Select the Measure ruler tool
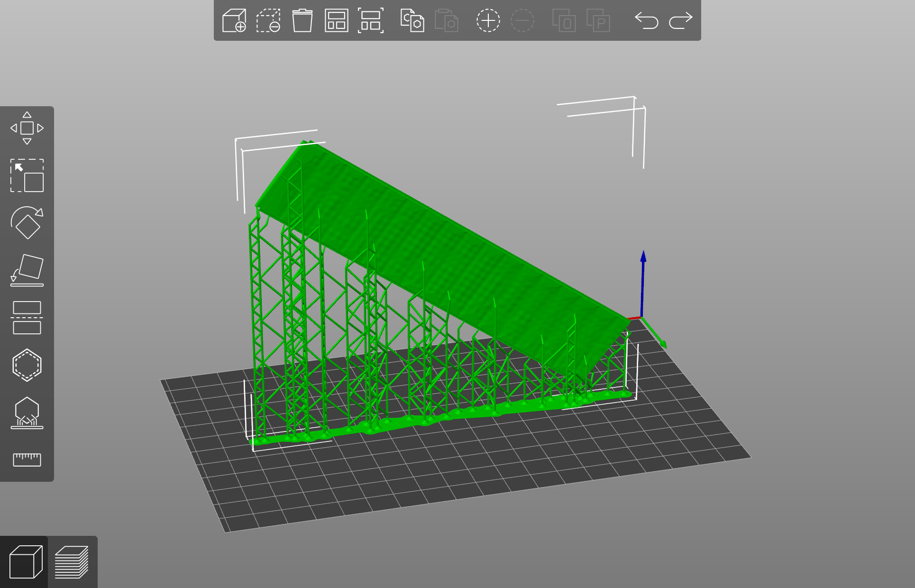 pos(27,459)
